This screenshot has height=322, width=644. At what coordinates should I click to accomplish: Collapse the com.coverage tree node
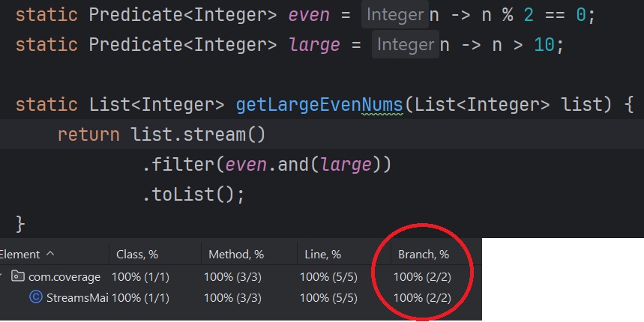3,277
